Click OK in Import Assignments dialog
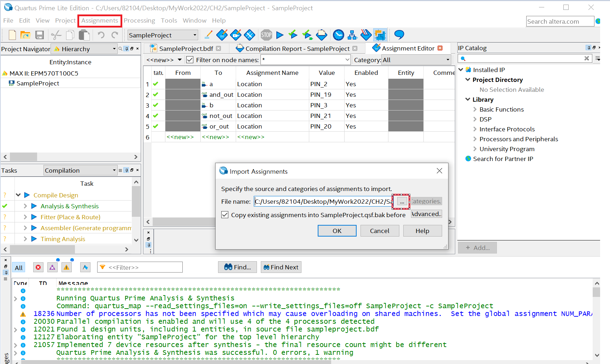This screenshot has height=364, width=610. point(337,231)
